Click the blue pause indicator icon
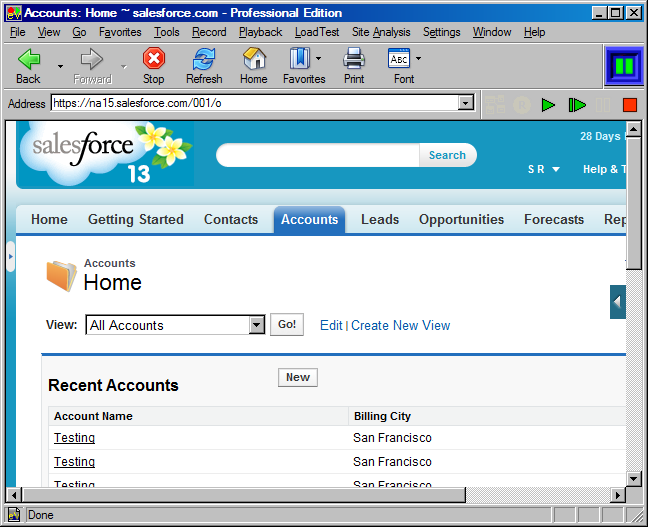This screenshot has width=648, height=527. click(624, 66)
